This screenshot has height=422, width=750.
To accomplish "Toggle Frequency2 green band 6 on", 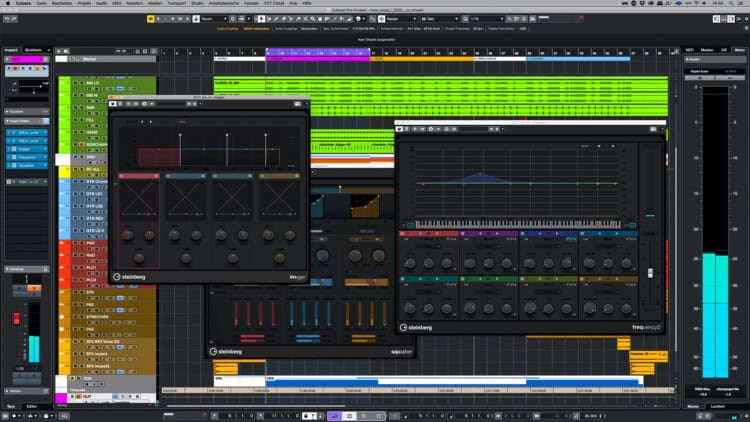I will click(463, 278).
